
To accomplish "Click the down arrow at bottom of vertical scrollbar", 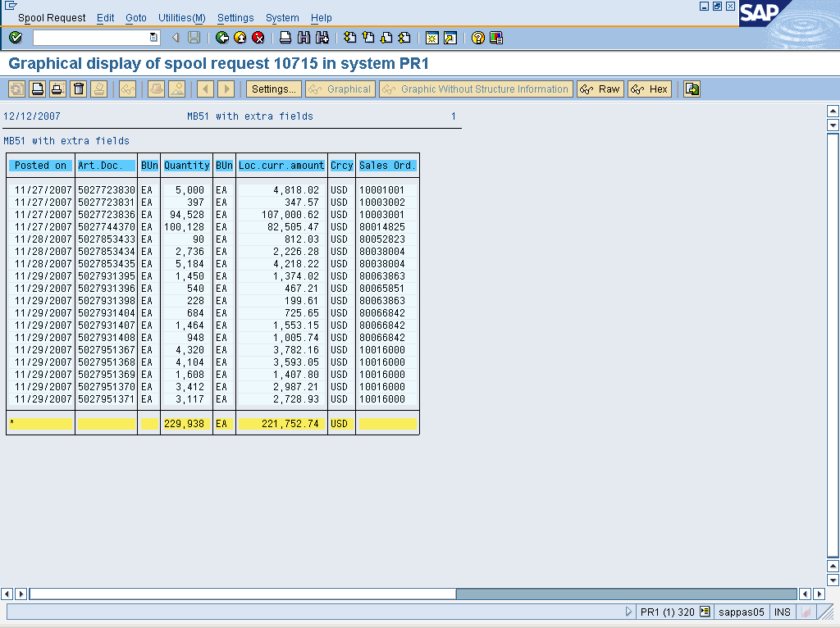I will [833, 580].
